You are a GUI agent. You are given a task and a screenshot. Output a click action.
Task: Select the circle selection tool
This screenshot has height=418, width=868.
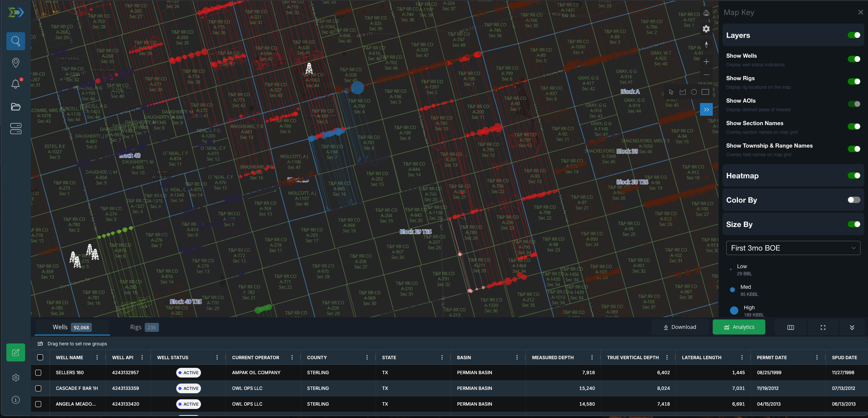(694, 92)
